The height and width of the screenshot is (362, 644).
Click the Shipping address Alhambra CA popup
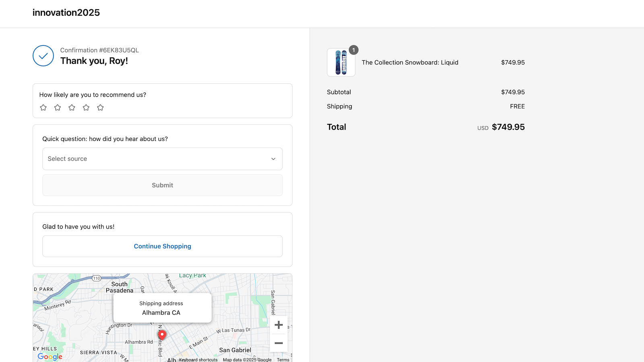pos(162,308)
